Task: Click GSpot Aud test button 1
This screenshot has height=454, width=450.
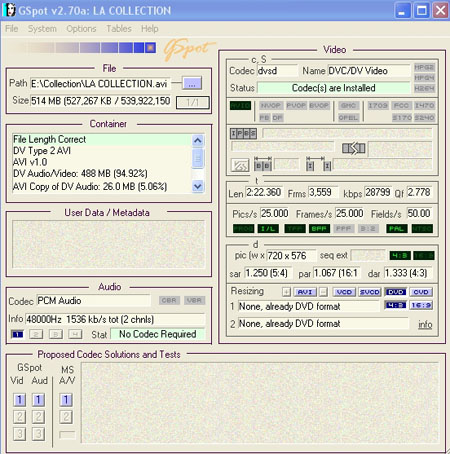Action: pos(38,400)
